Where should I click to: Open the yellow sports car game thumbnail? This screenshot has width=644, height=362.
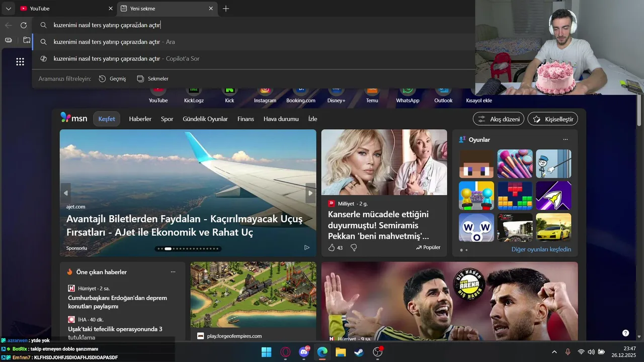(553, 227)
